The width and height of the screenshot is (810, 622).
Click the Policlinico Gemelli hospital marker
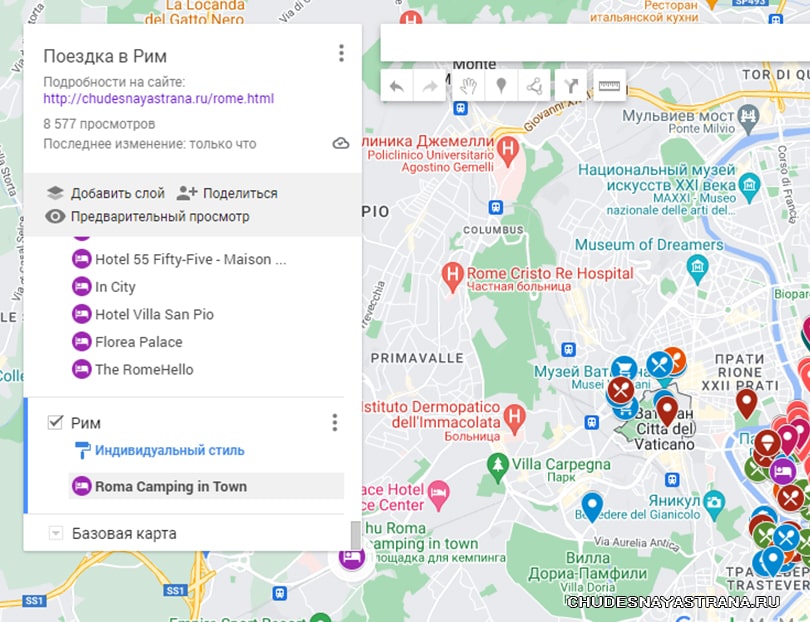(x=508, y=151)
